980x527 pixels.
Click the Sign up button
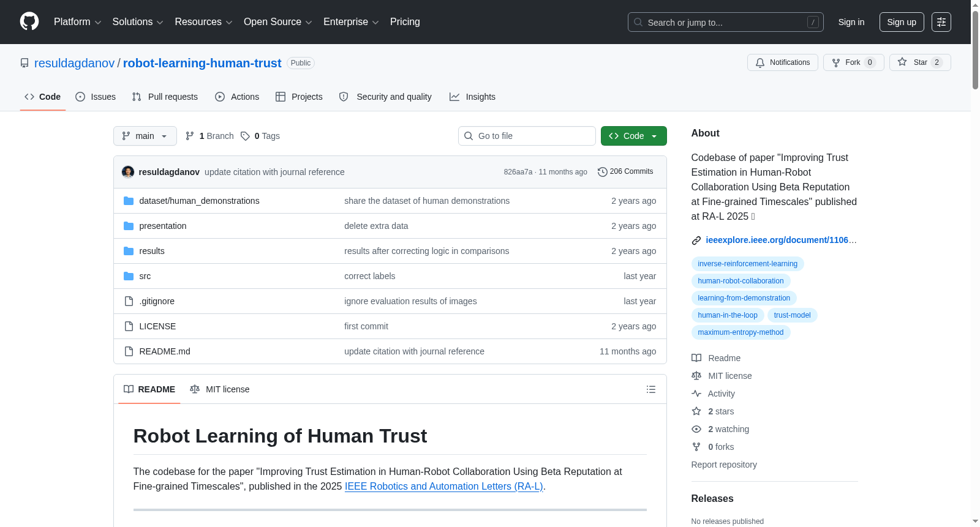[902, 22]
